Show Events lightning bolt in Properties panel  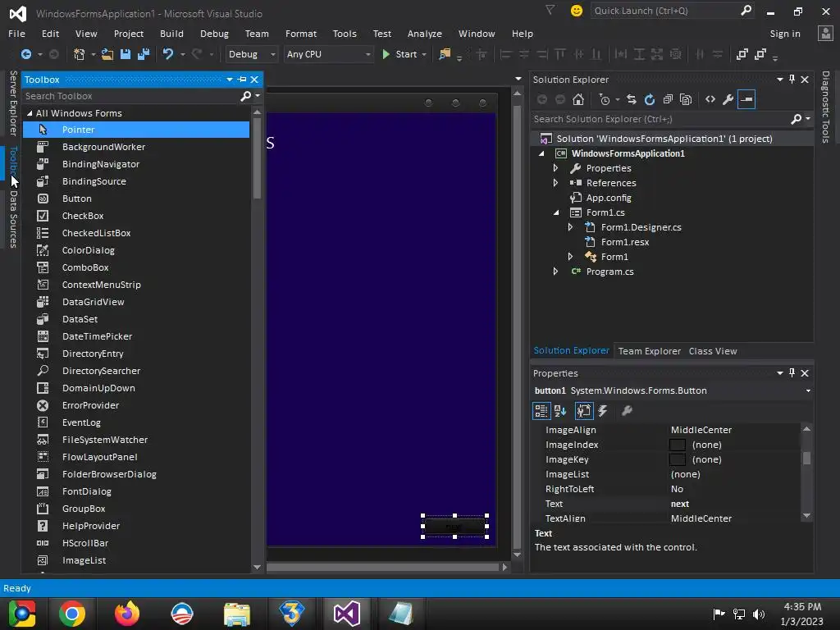(x=603, y=411)
